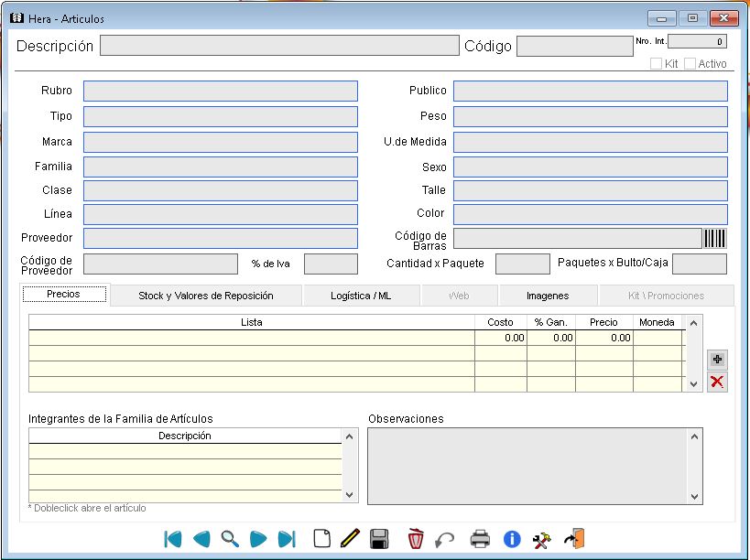Image resolution: width=750 pixels, height=560 pixels.
Task: Print using the printer icon
Action: [x=480, y=539]
